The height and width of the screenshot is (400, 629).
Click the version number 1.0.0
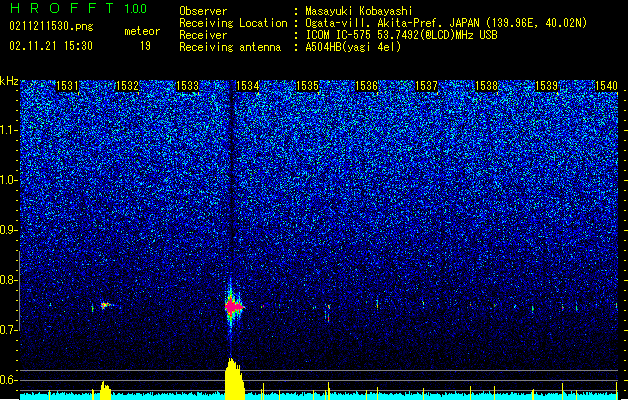click(x=136, y=9)
